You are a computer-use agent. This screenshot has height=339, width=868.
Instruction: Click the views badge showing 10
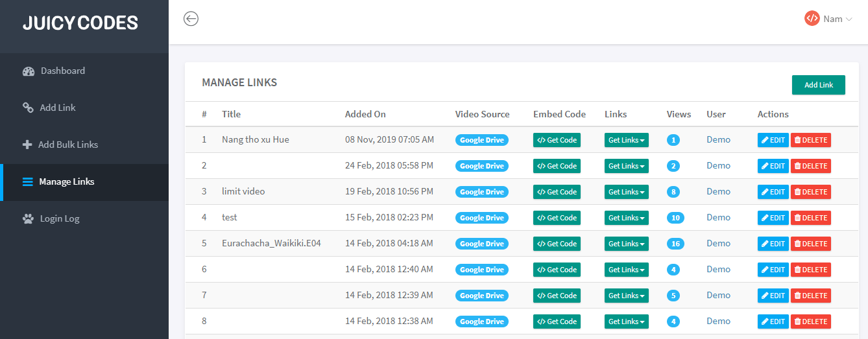point(675,218)
